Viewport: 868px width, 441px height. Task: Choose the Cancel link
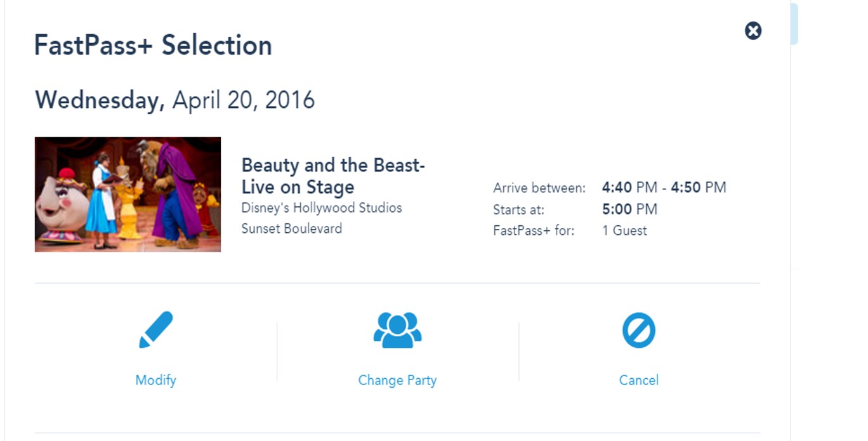pyautogui.click(x=639, y=380)
